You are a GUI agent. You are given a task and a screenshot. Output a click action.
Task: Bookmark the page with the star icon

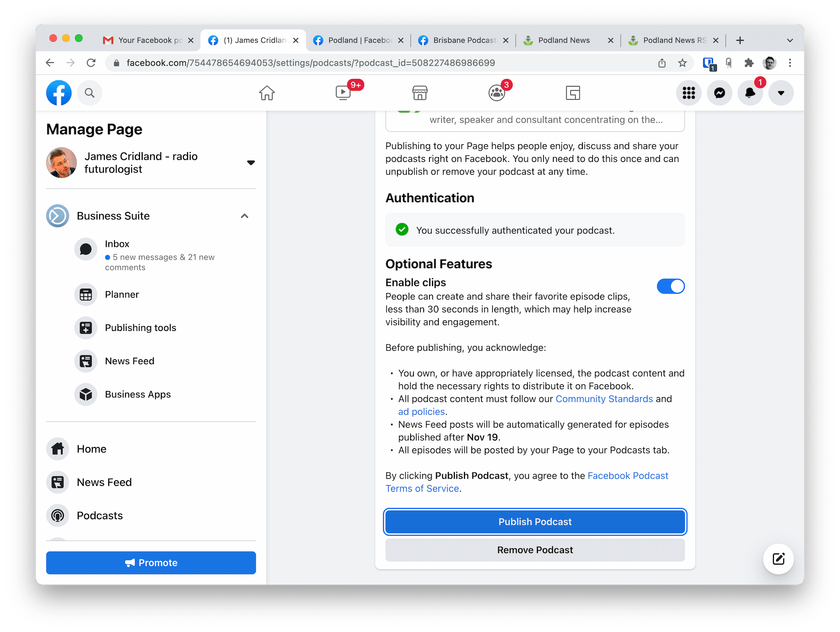click(x=682, y=63)
